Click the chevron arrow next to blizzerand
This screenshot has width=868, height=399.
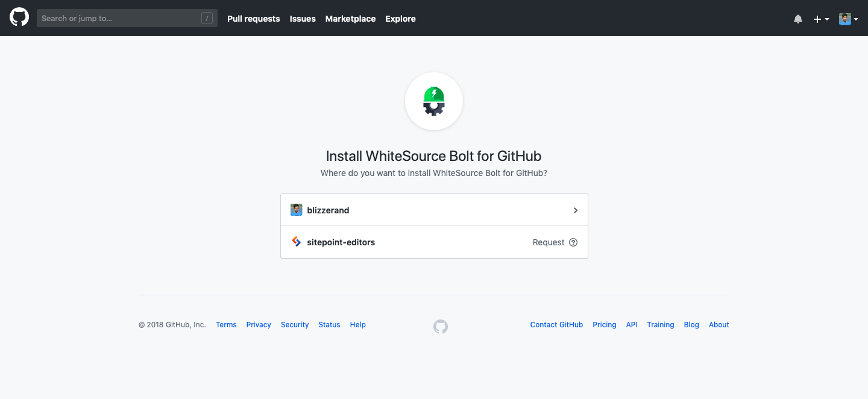(x=576, y=210)
